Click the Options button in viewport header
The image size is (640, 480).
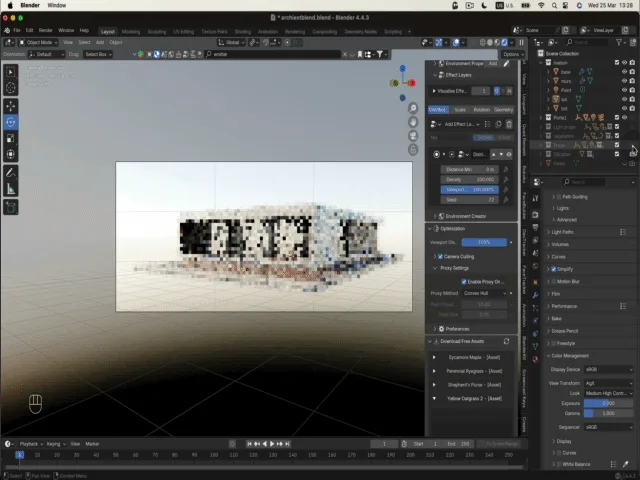click(513, 54)
